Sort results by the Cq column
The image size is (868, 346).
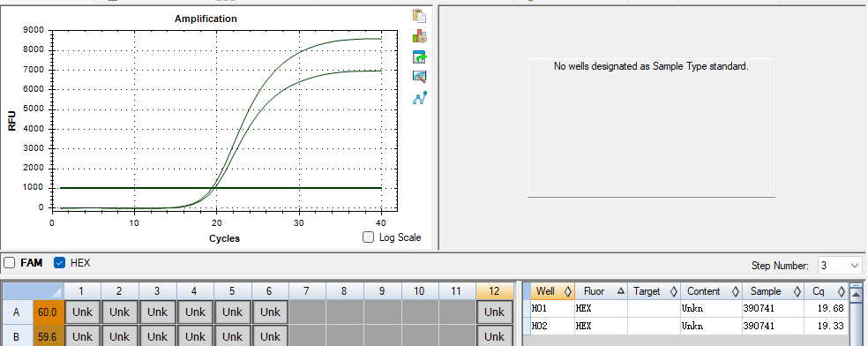(x=826, y=291)
